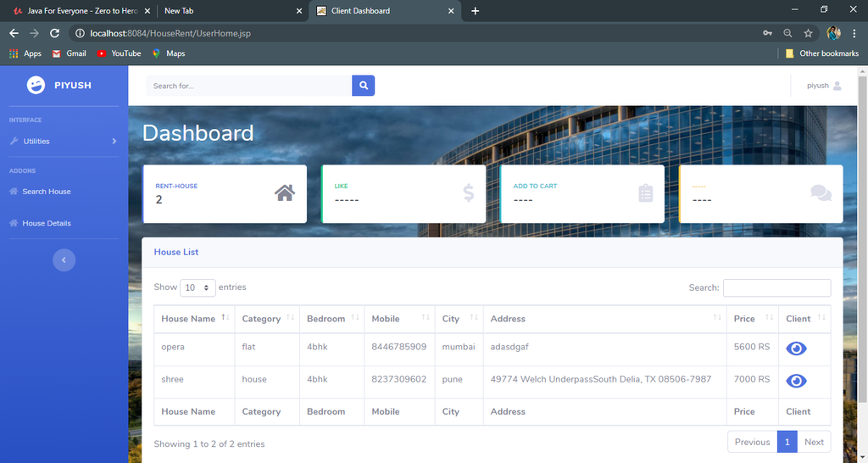Click the PIYUSH smiley logo icon
Image resolution: width=868 pixels, height=463 pixels.
(x=36, y=85)
